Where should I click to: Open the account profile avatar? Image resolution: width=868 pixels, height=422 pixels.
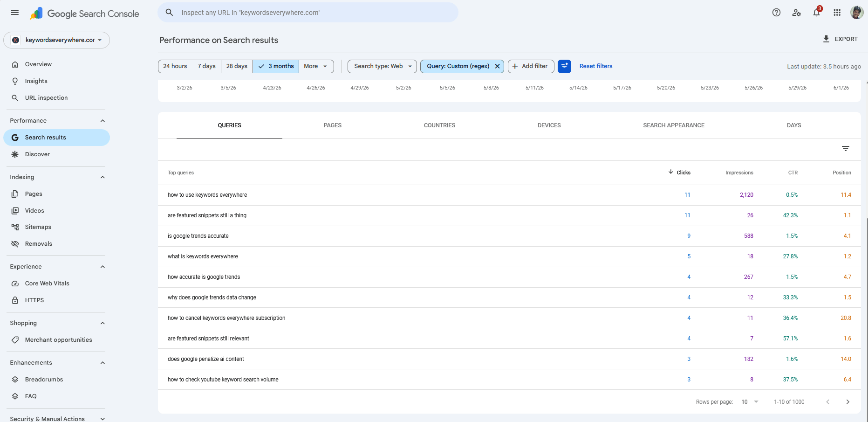pyautogui.click(x=857, y=13)
